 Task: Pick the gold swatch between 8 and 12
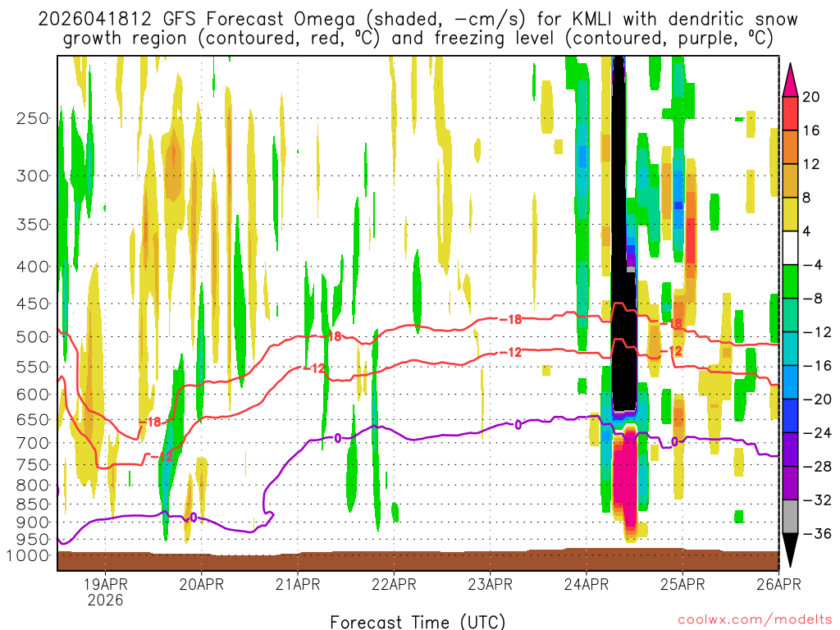coord(790,181)
